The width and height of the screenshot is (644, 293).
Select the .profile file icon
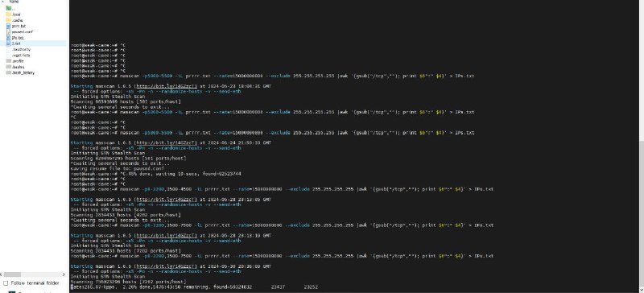click(8, 61)
